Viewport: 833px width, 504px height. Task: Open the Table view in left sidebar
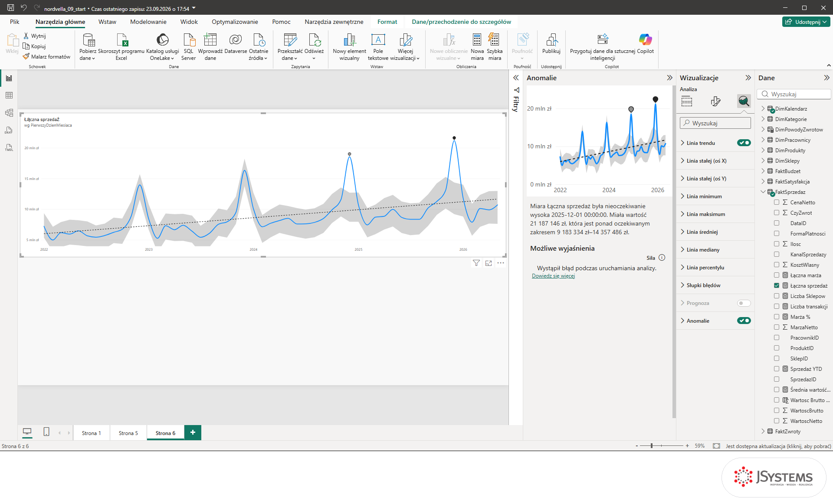[x=9, y=95]
